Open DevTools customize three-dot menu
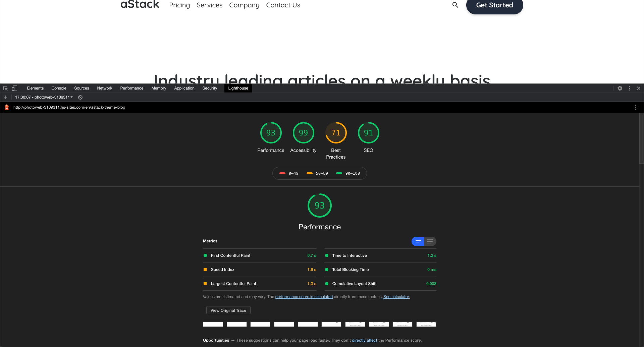 (x=629, y=88)
